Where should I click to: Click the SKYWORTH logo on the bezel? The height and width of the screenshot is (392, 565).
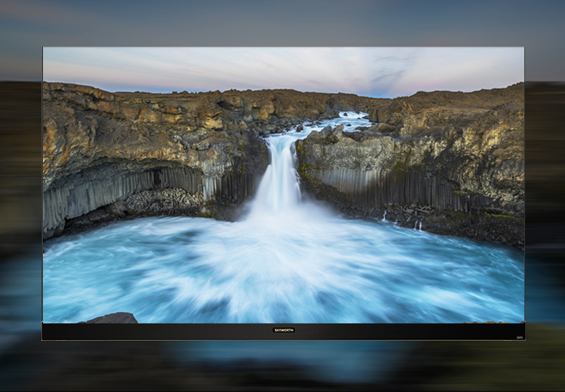click(284, 330)
